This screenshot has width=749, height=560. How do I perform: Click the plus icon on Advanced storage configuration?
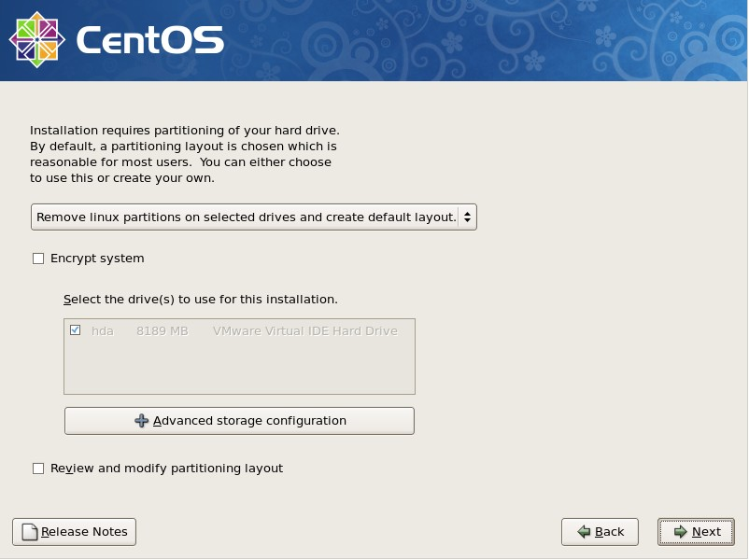tap(142, 421)
